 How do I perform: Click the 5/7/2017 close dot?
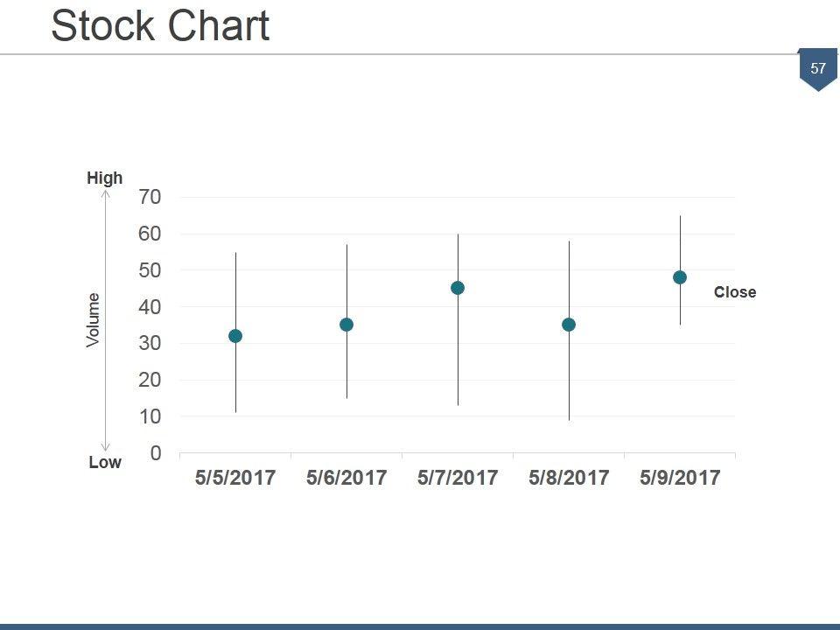coord(458,288)
